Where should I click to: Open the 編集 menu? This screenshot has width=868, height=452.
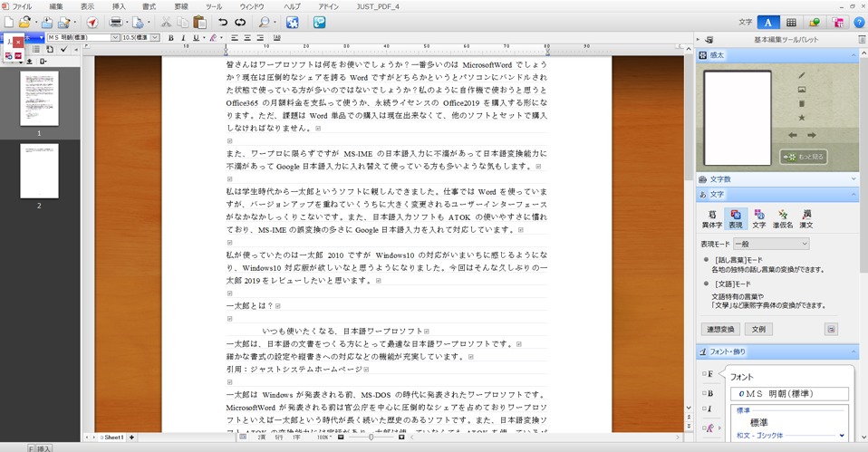[x=56, y=6]
